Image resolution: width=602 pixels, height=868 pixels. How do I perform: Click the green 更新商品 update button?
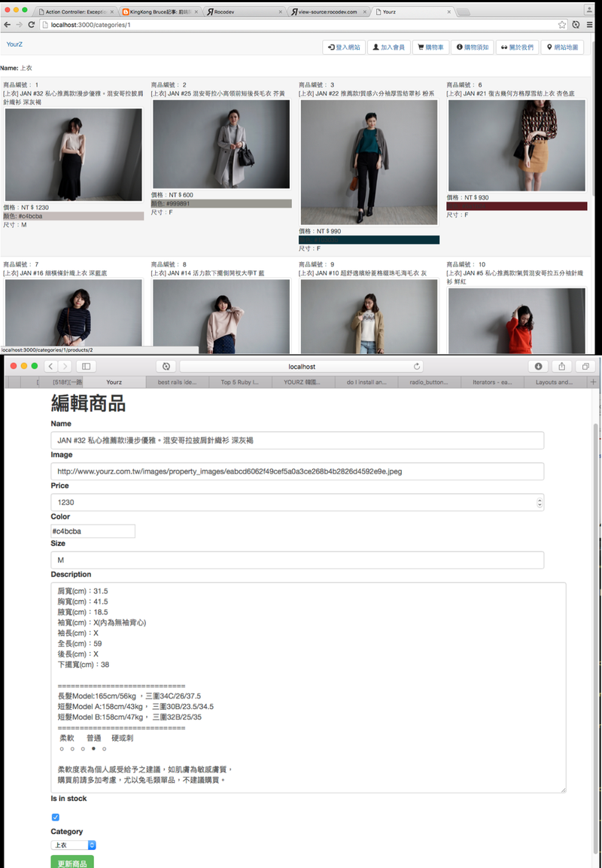pyautogui.click(x=71, y=861)
